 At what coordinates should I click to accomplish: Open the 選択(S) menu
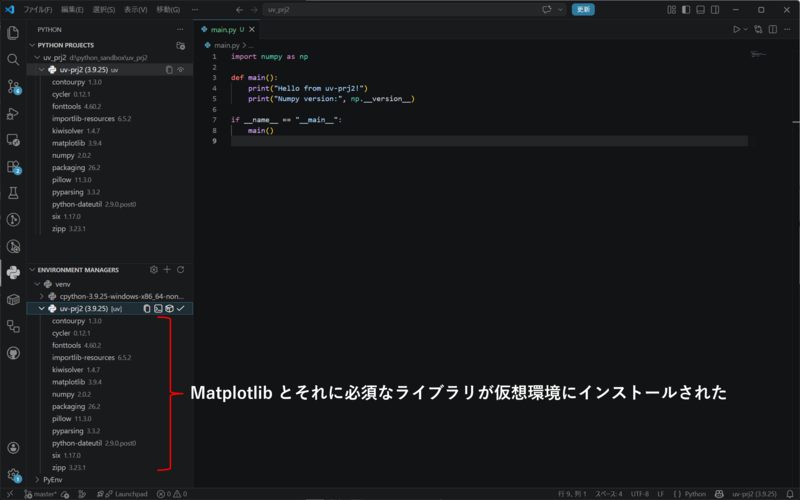104,10
